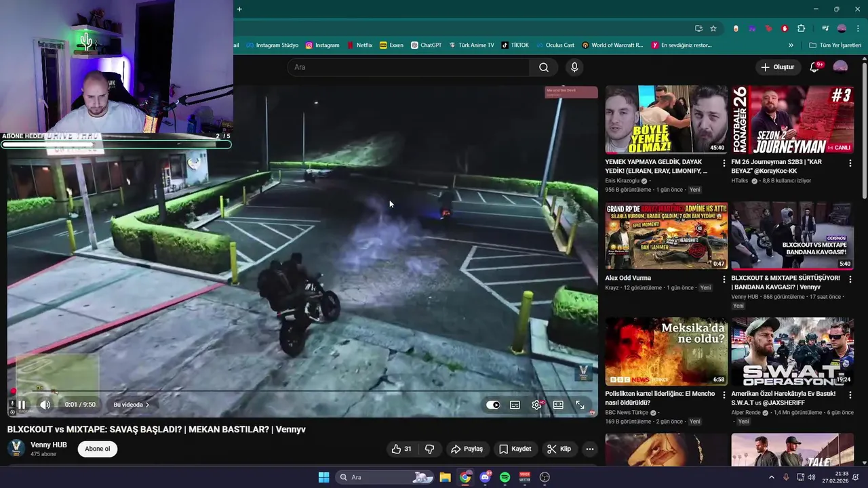Mute the video with the speaker icon
The height and width of the screenshot is (488, 868).
[x=45, y=405]
